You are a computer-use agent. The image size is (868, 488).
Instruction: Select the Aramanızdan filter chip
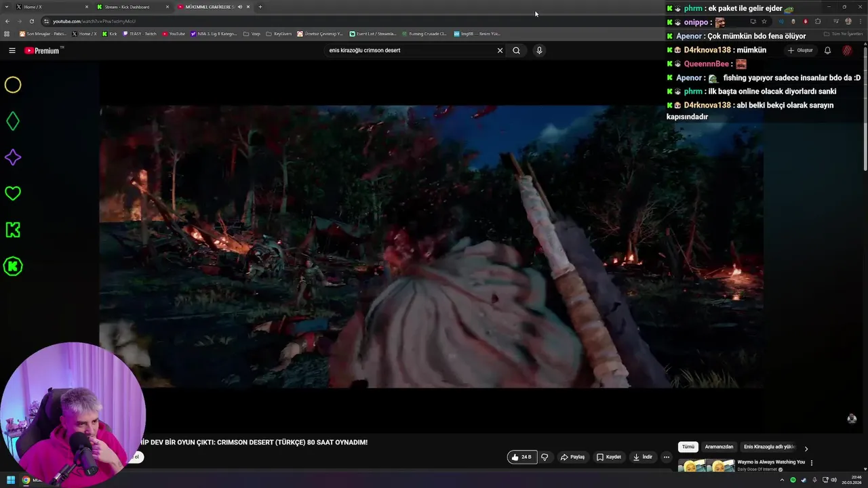pos(719,447)
